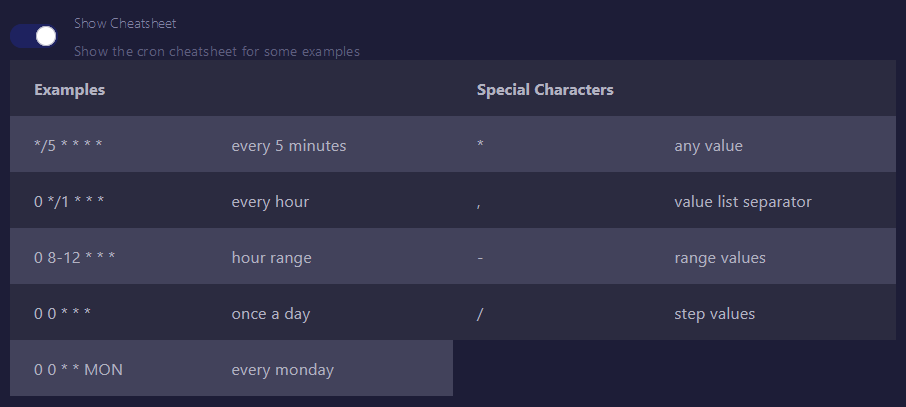
Task: Click the "every hour" description cell
Action: tap(270, 202)
